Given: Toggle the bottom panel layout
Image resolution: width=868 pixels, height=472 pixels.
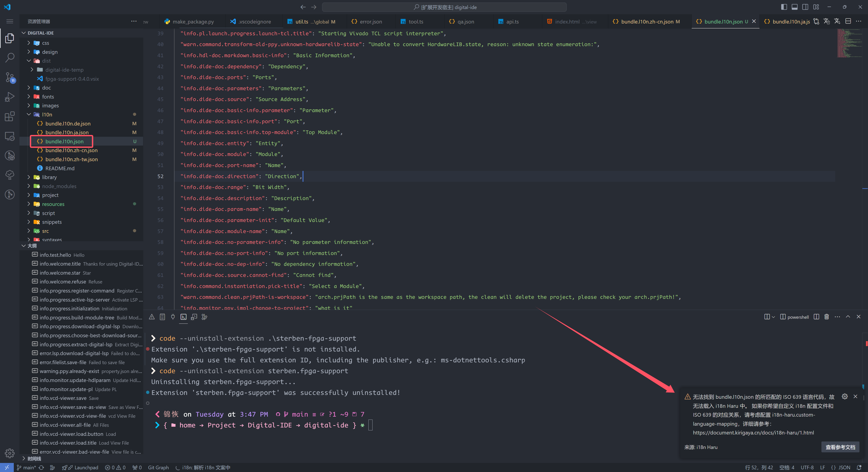Looking at the screenshot, I should pyautogui.click(x=795, y=7).
